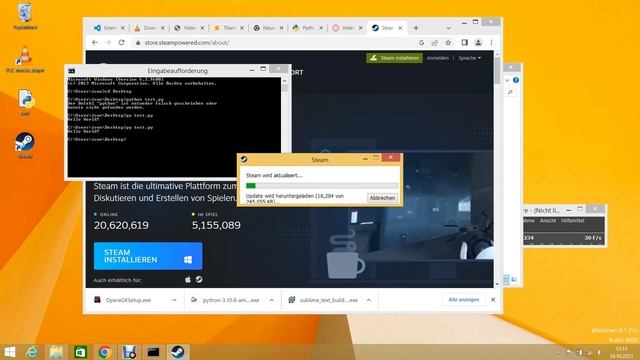Open the Sprache language dropdown

pos(469,58)
